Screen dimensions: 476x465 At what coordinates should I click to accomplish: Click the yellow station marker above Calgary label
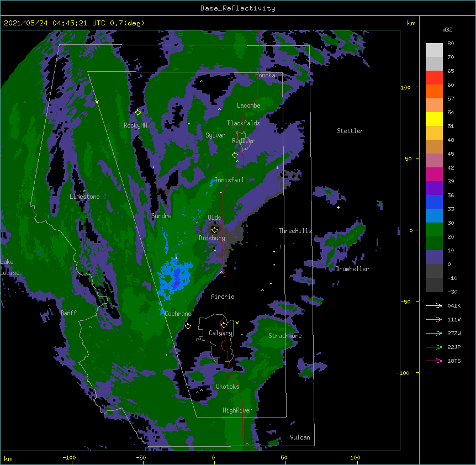pos(224,325)
